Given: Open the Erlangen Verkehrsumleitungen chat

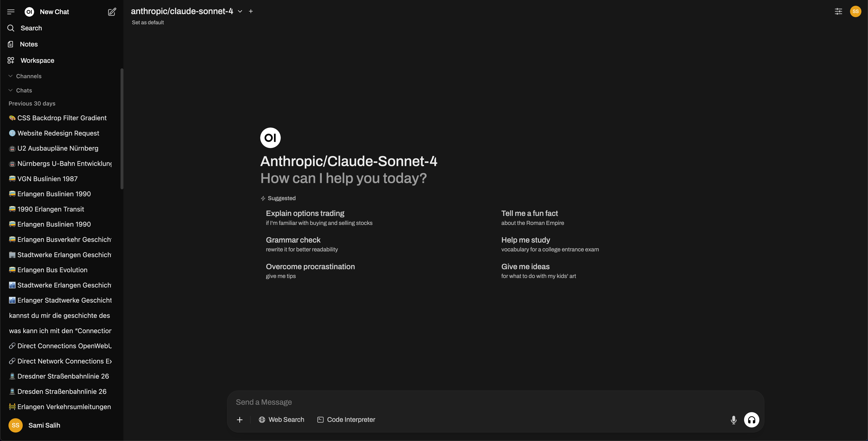Looking at the screenshot, I should 60,407.
